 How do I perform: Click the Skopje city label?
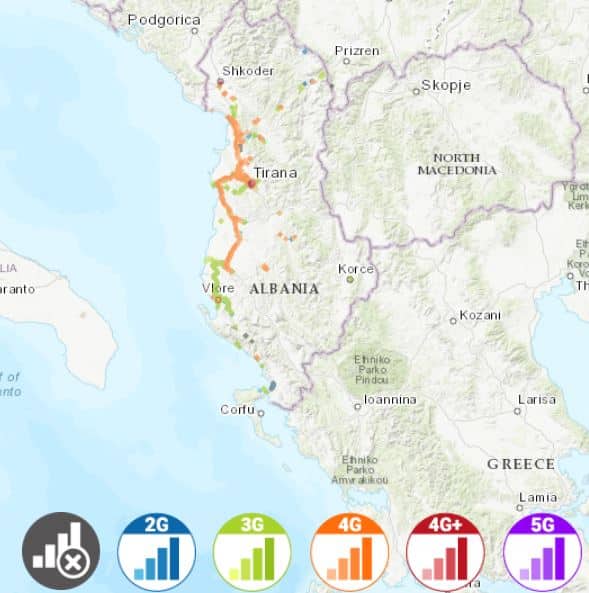click(446, 85)
